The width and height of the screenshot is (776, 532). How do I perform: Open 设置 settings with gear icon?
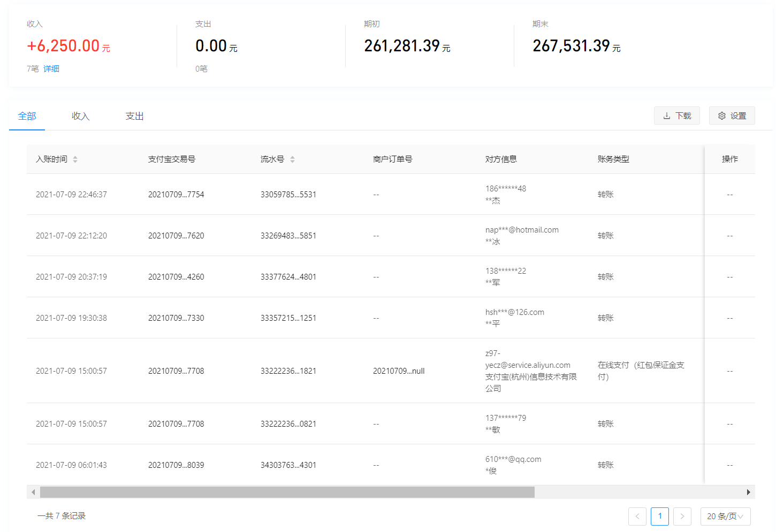click(732, 116)
